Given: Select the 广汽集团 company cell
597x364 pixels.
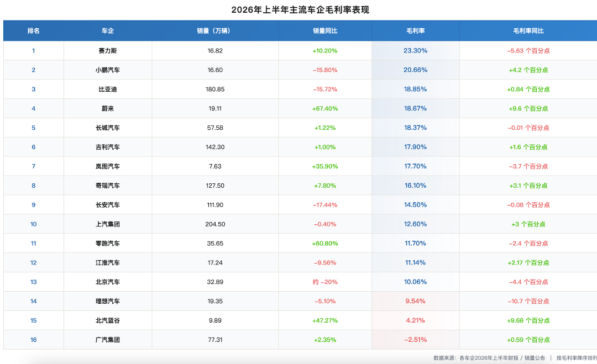Looking at the screenshot, I should (108, 340).
